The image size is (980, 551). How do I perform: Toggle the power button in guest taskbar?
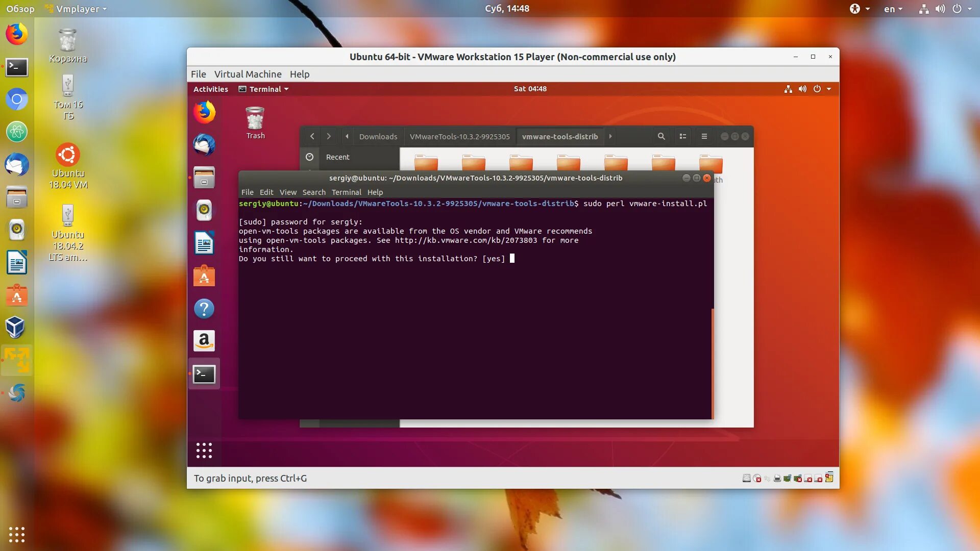(x=817, y=88)
